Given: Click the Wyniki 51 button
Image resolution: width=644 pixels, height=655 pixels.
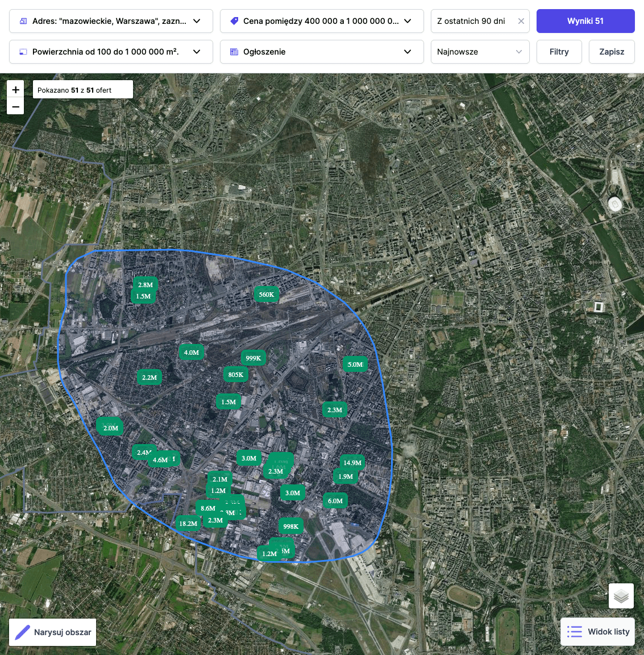Looking at the screenshot, I should (x=585, y=21).
